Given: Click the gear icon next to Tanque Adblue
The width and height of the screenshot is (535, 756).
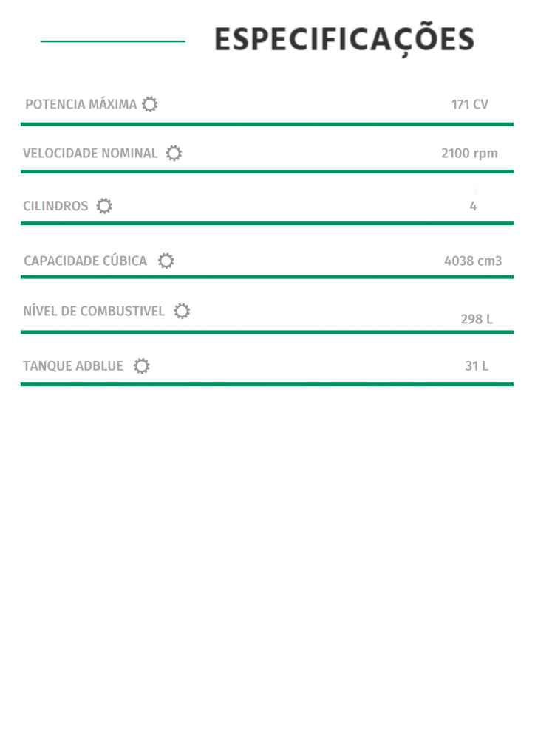Looking at the screenshot, I should 141,366.
